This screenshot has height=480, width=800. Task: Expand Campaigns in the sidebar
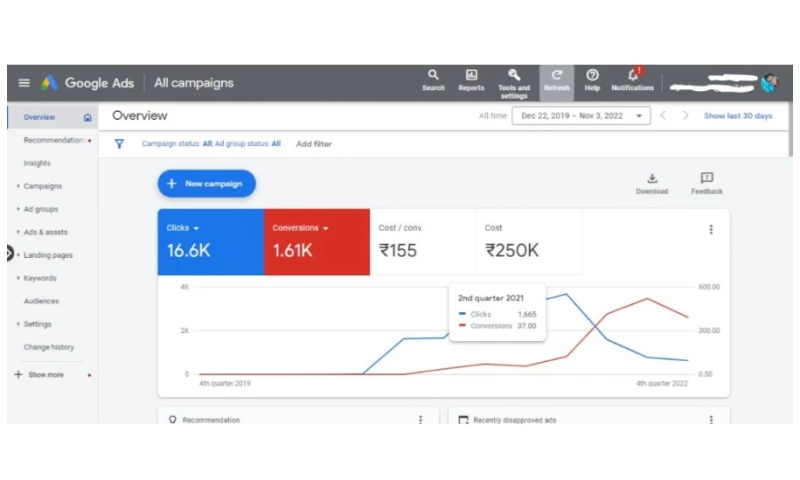tap(42, 186)
